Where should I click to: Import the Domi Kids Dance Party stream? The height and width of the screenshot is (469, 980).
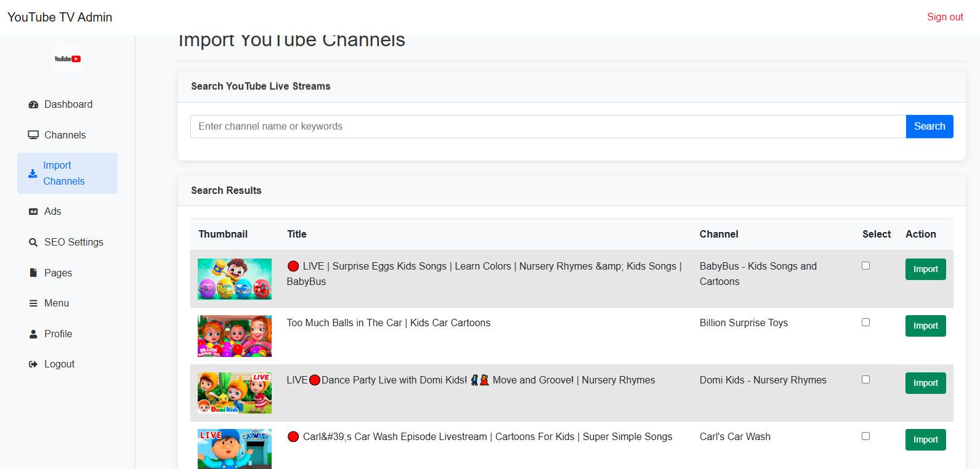925,383
